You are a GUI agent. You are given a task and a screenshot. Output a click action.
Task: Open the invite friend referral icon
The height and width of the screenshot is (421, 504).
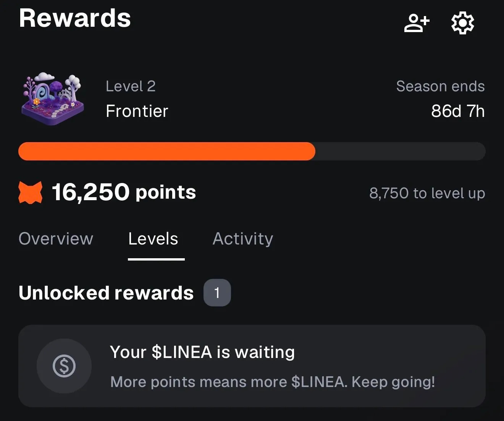tap(417, 23)
